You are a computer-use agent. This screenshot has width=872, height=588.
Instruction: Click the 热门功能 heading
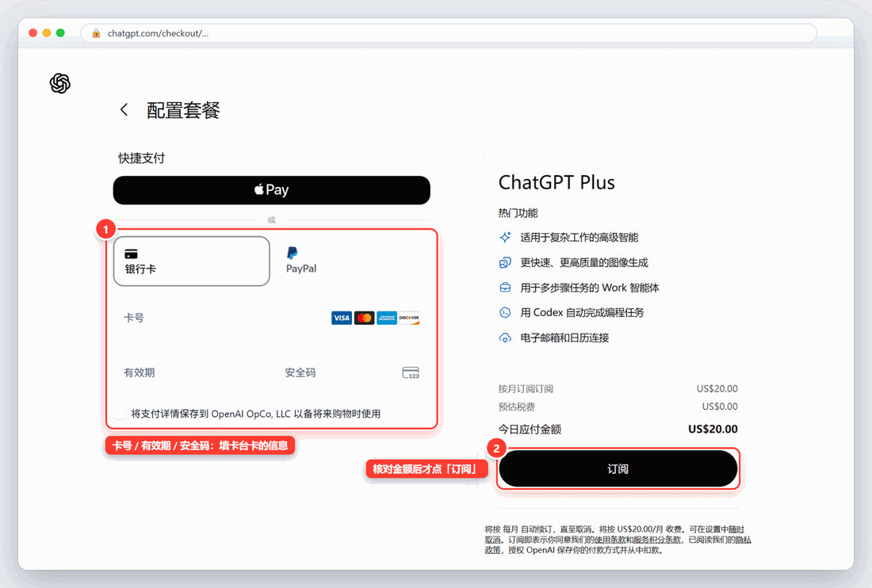click(518, 213)
